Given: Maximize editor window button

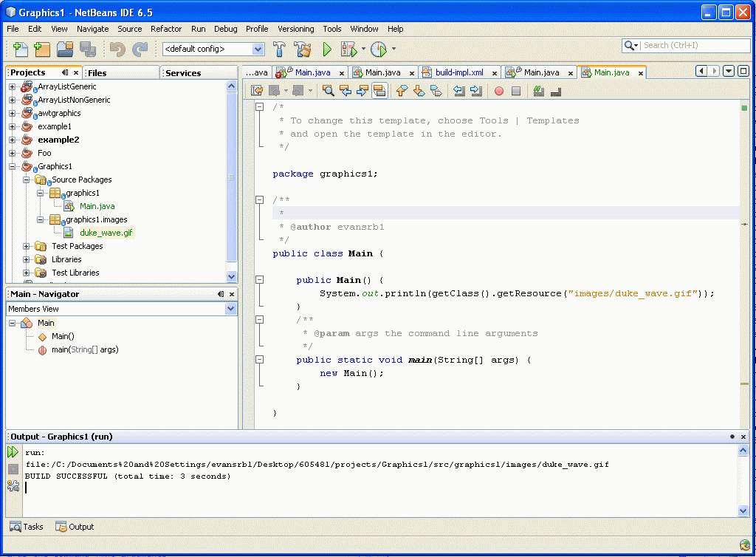Looking at the screenshot, I should [743, 72].
